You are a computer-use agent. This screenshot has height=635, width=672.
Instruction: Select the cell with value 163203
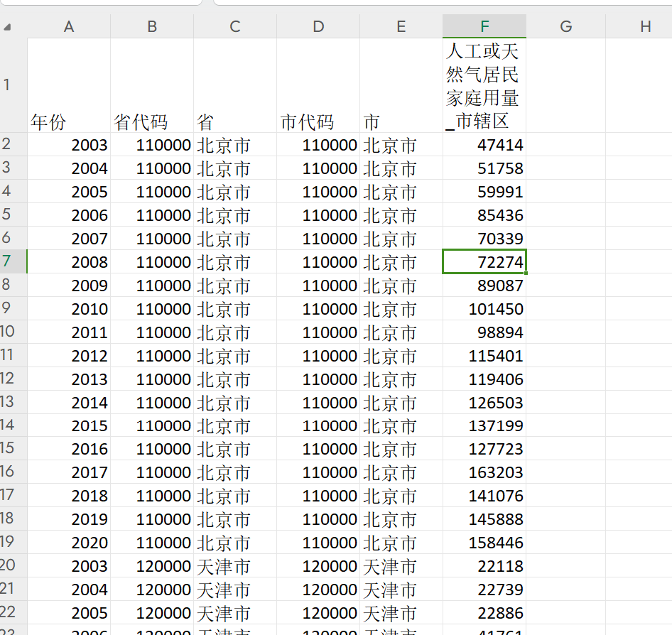(x=484, y=472)
